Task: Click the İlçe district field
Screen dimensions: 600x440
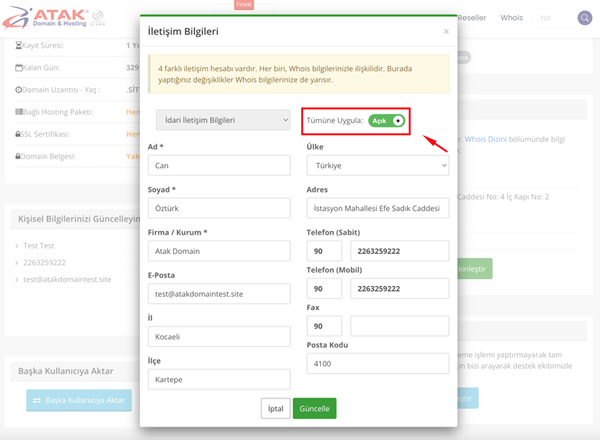Action: click(x=219, y=380)
